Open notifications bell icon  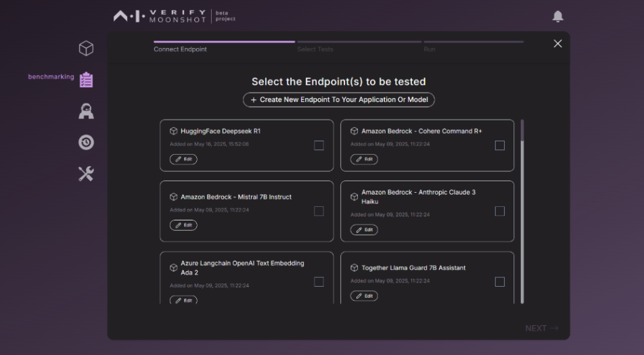click(x=557, y=16)
